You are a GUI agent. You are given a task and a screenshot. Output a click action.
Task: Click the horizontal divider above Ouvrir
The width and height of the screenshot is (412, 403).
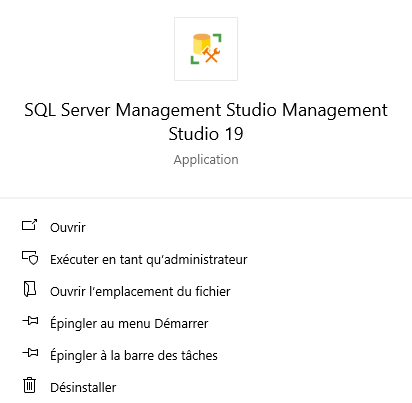[x=206, y=198]
